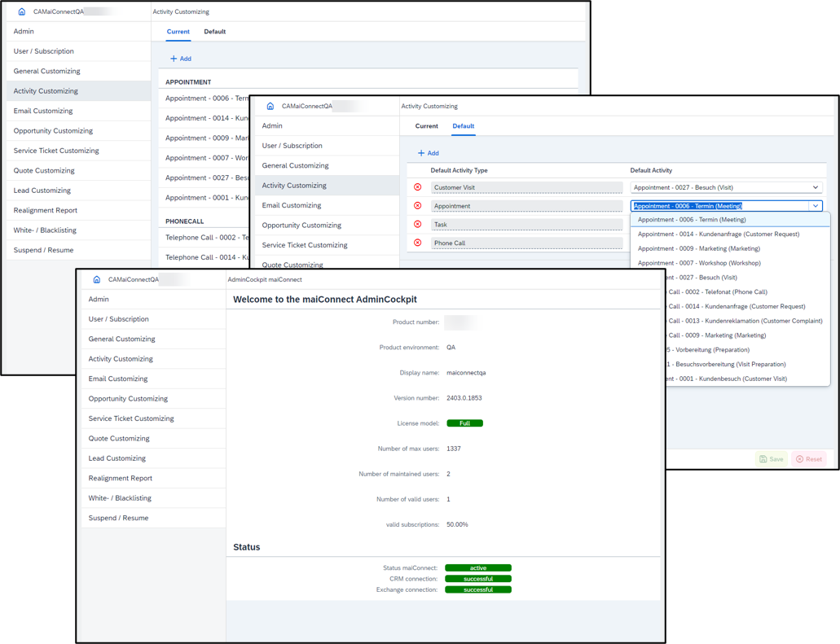The image size is (840, 644).
Task: Switch to Current tab beside the active Default tab
Action: (x=426, y=126)
